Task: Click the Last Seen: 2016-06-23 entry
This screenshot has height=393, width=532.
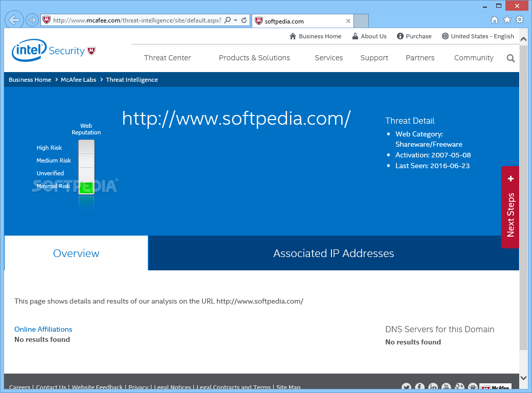Action: pos(432,166)
